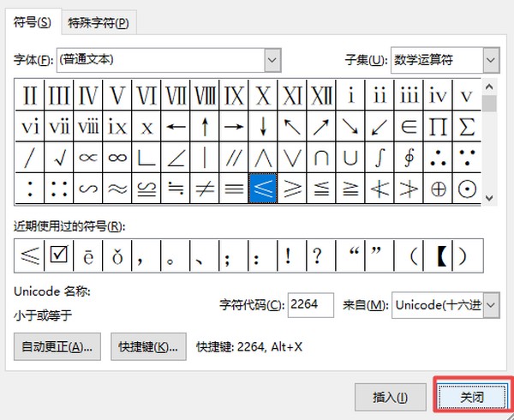Select recently used question mark

321,255
